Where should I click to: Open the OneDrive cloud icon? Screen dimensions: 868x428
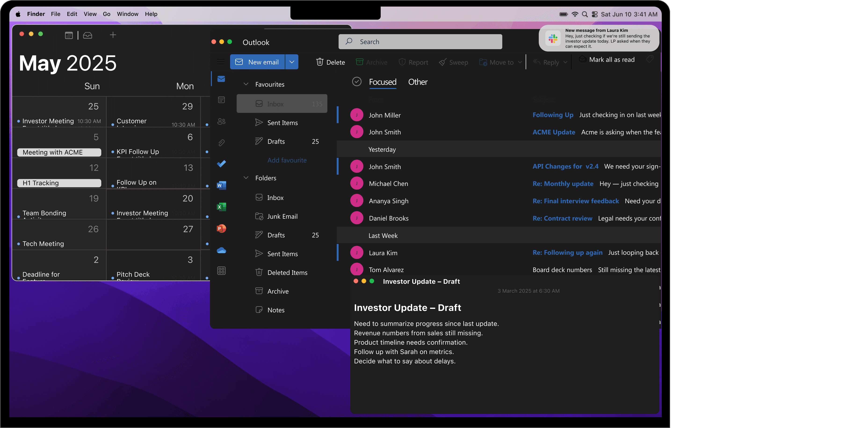pos(221,250)
